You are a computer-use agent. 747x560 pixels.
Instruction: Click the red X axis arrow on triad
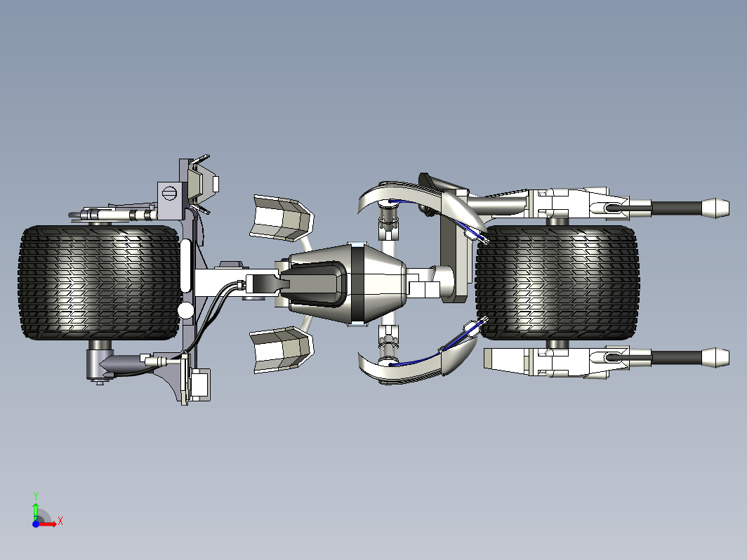pyautogui.click(x=48, y=524)
